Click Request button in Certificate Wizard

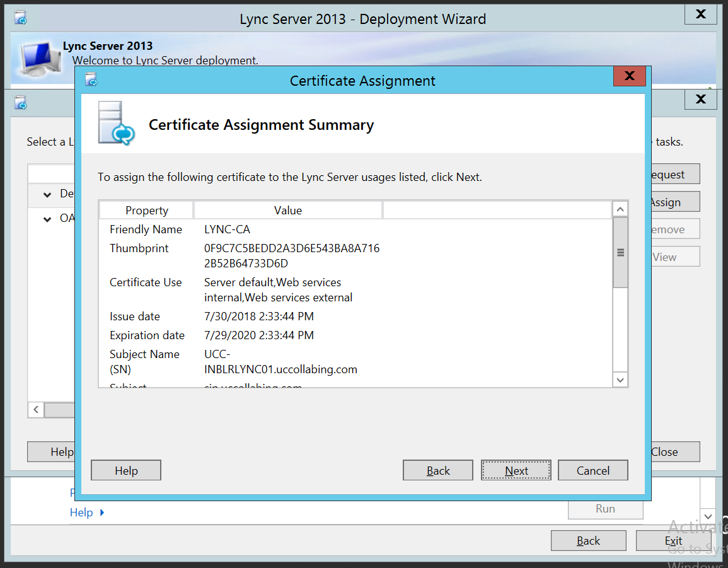[676, 174]
